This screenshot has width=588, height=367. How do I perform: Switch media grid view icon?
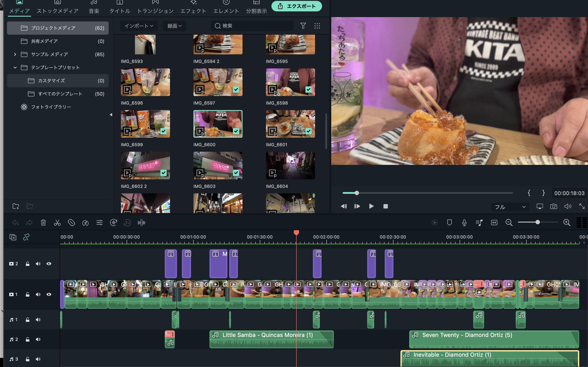[x=317, y=26]
